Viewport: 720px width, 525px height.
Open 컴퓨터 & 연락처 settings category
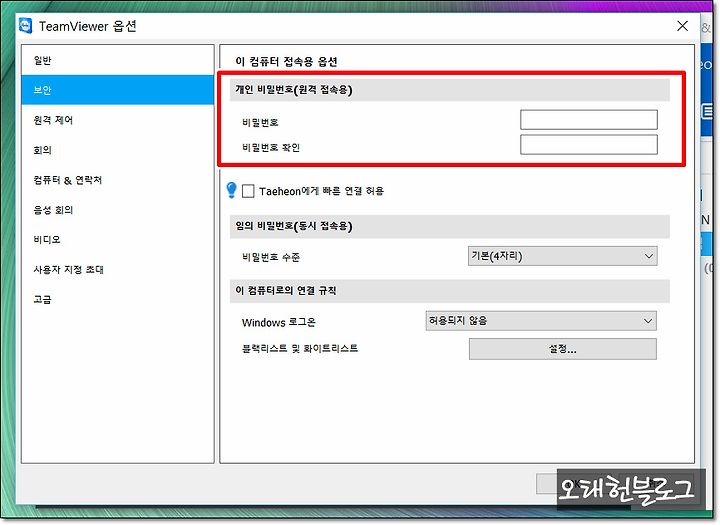(117, 180)
